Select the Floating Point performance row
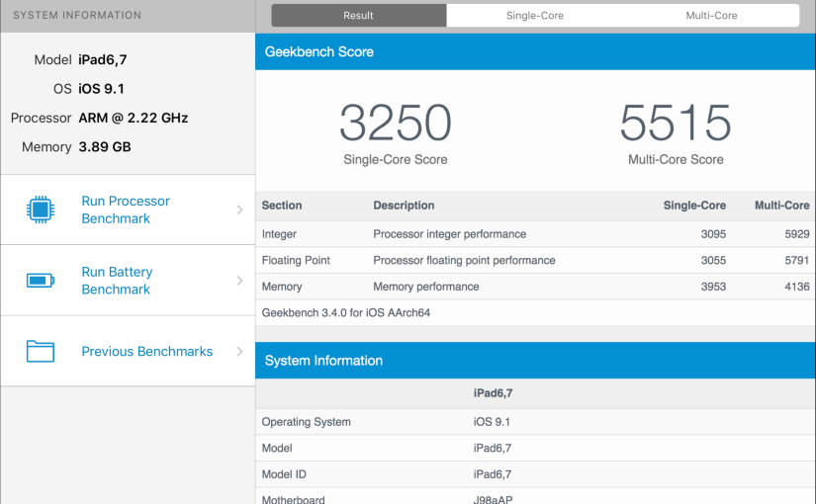This screenshot has width=816, height=504. [535, 260]
